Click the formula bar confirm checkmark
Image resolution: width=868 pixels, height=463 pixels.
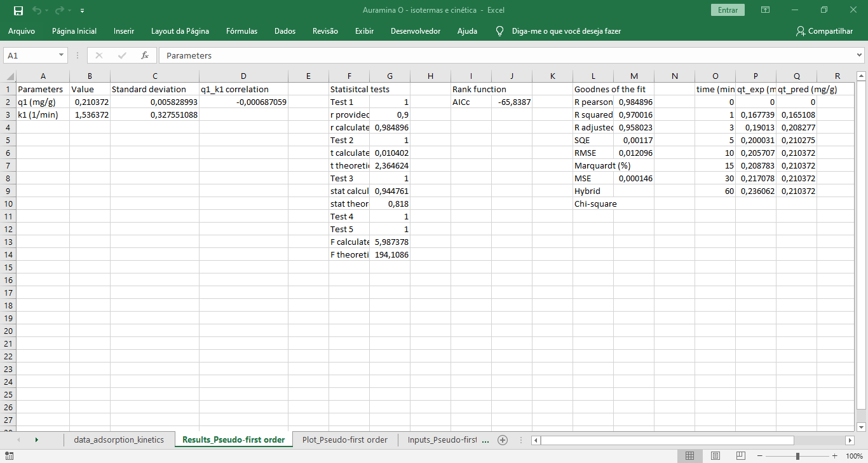[x=123, y=55]
